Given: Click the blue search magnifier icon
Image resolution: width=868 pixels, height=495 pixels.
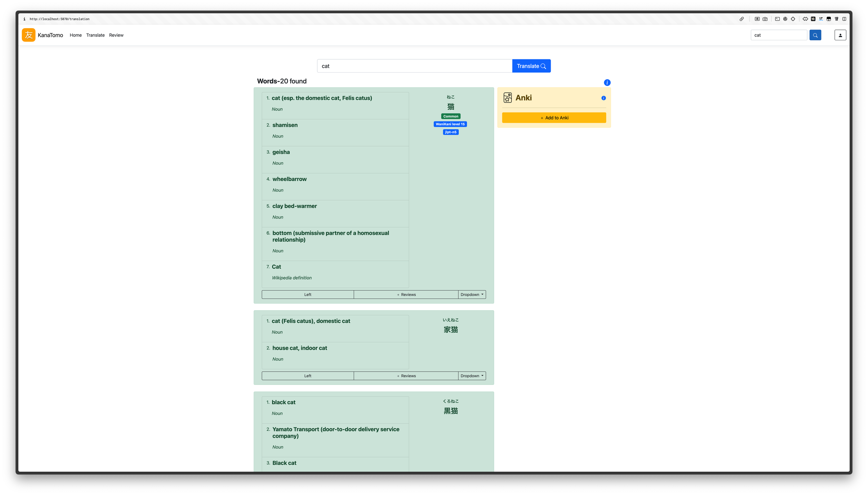Looking at the screenshot, I should tap(815, 35).
